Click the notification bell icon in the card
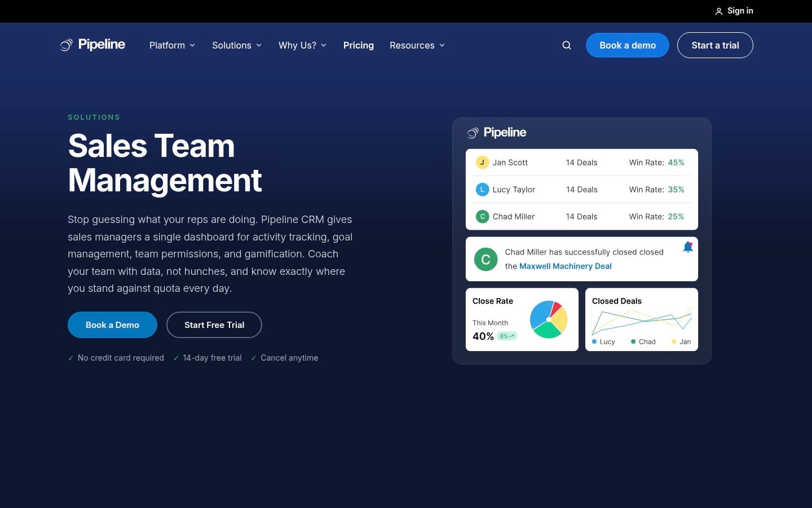The image size is (812, 508). coord(688,247)
